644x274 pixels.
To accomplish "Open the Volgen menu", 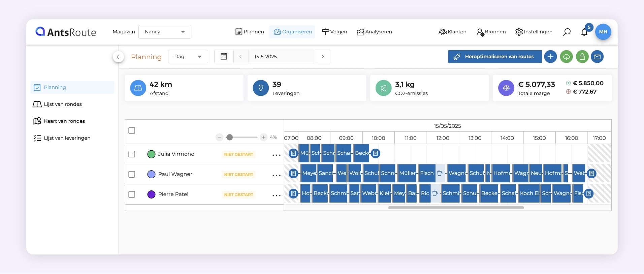I will coord(334,32).
